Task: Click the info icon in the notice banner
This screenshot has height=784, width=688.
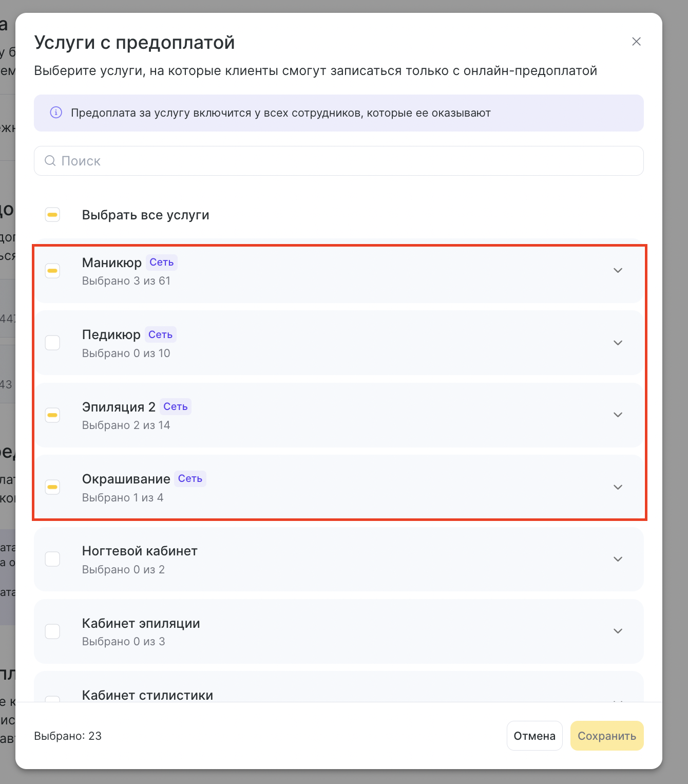Action: [56, 113]
